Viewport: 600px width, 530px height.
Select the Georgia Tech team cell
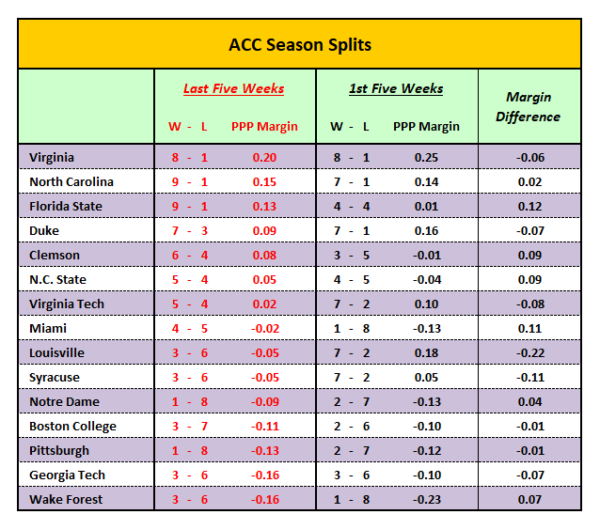(66, 475)
